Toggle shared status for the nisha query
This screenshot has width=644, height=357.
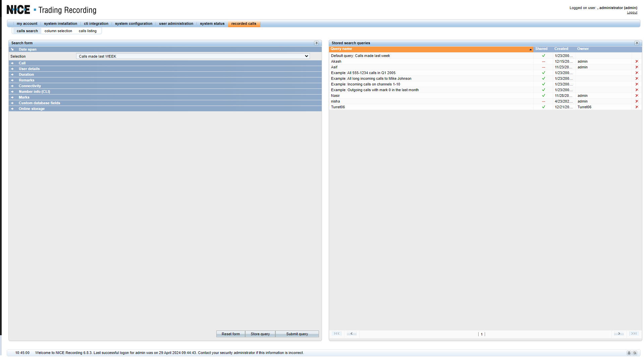[543, 102]
